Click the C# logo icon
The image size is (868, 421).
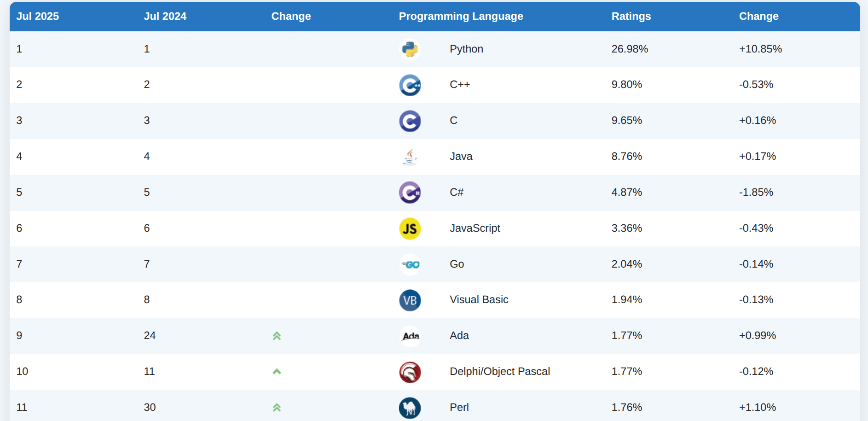coord(410,193)
